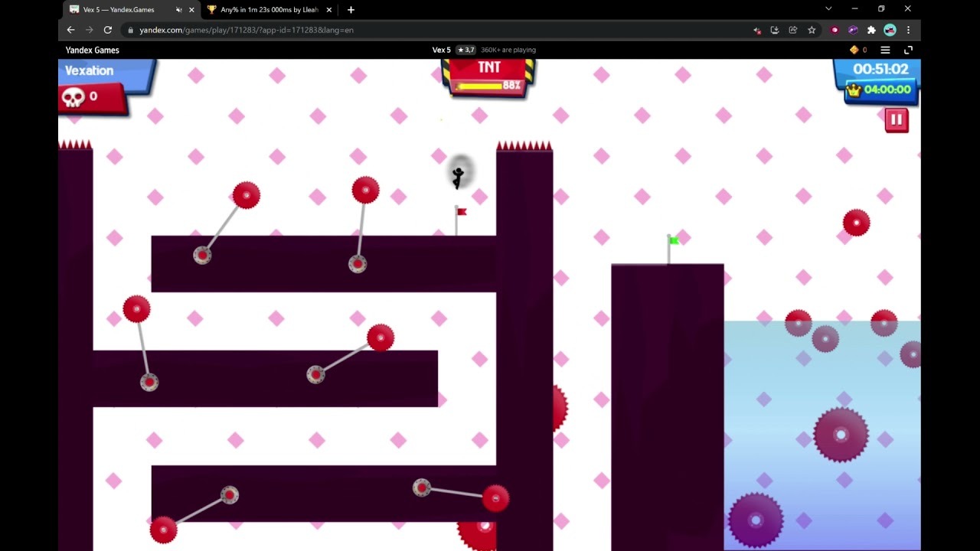Switch to the Vex 5 — Yandex.Games tab
This screenshot has height=551, width=980.
point(119,10)
